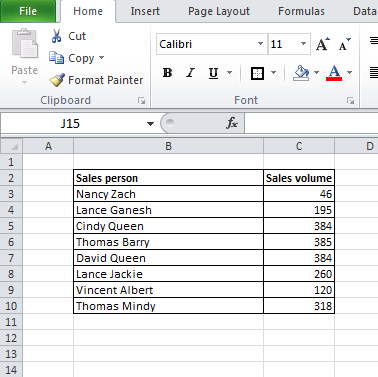Click the Name Box showing J15
This screenshot has width=378, height=377.
(x=70, y=124)
